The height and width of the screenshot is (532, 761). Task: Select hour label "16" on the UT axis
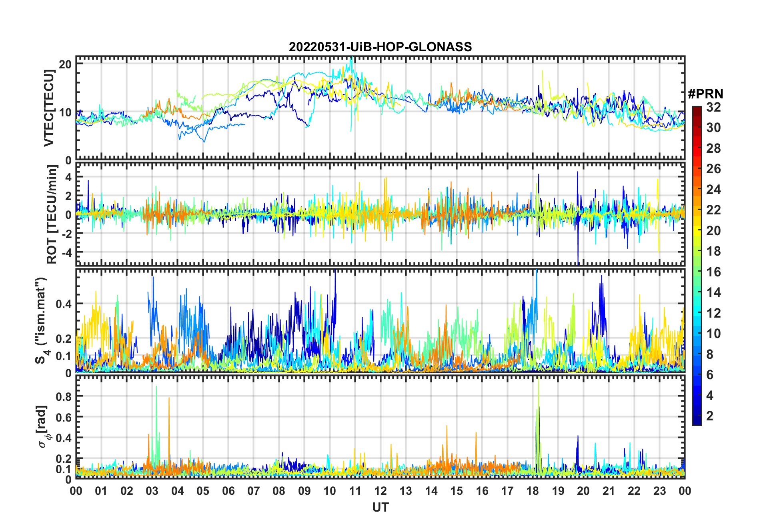(x=482, y=491)
